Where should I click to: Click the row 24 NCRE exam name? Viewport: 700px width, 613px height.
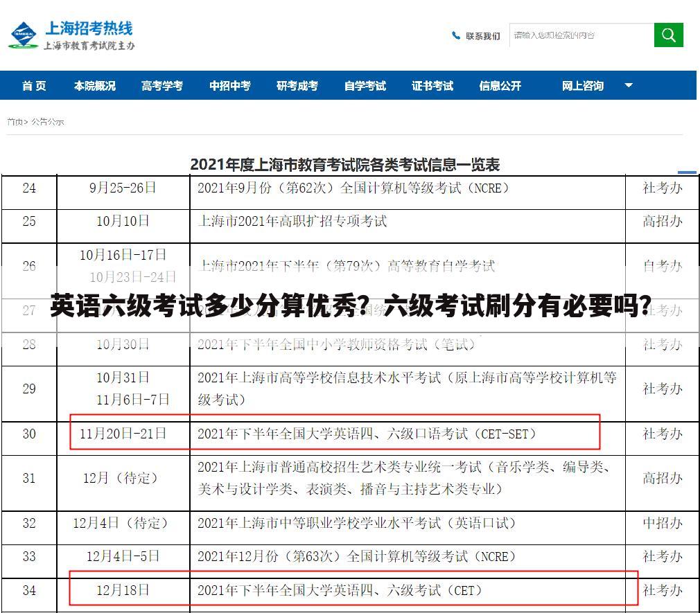tap(353, 188)
